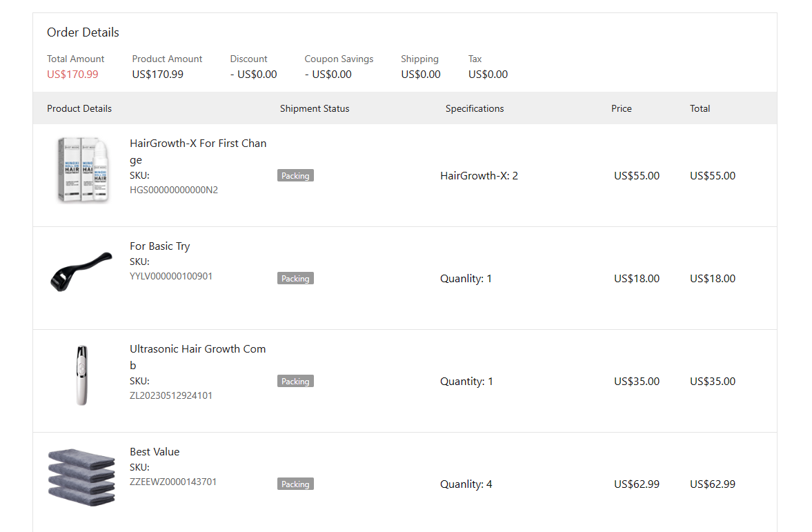812x532 pixels.
Task: Click the black derma roller product image
Action: (x=81, y=271)
